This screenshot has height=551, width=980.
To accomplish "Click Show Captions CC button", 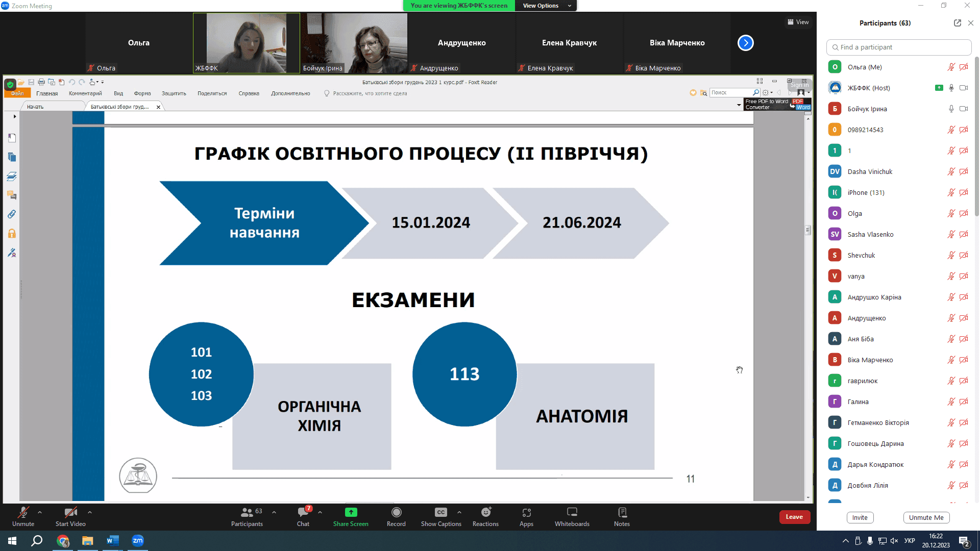I will coord(441,517).
